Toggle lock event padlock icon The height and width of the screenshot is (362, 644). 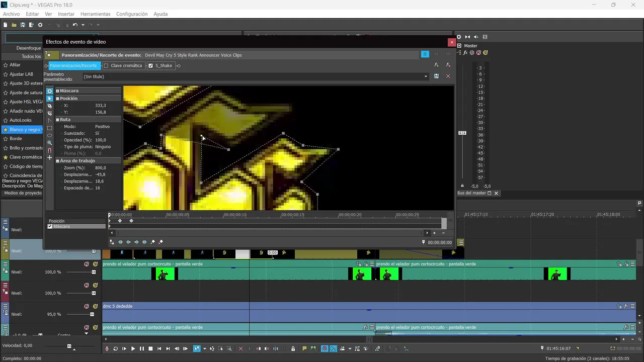coord(293,348)
